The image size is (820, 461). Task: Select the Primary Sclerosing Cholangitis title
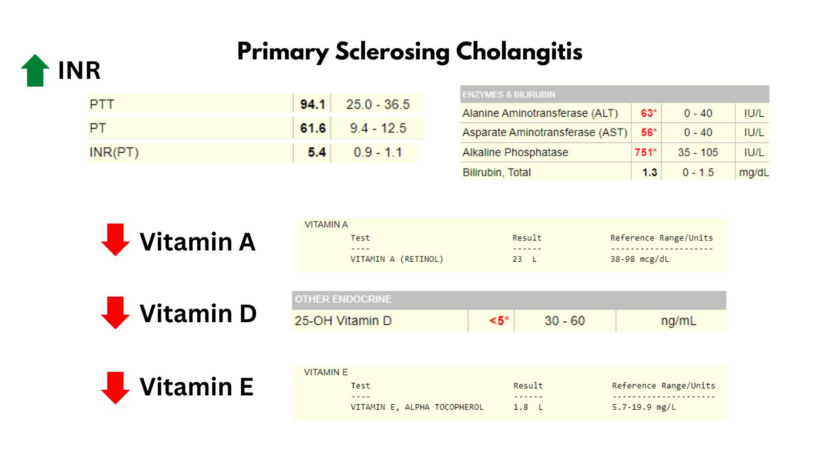pyautogui.click(x=410, y=50)
